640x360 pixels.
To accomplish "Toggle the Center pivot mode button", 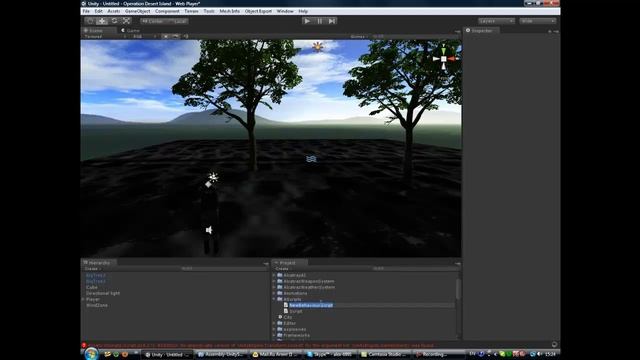I will tap(152, 21).
